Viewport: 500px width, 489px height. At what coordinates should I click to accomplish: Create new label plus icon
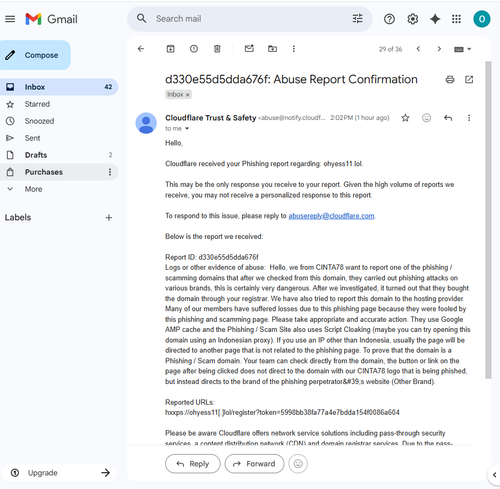(x=109, y=218)
